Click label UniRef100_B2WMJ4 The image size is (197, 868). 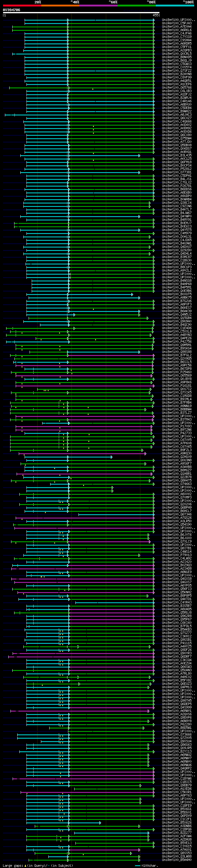pyautogui.click(x=177, y=98)
